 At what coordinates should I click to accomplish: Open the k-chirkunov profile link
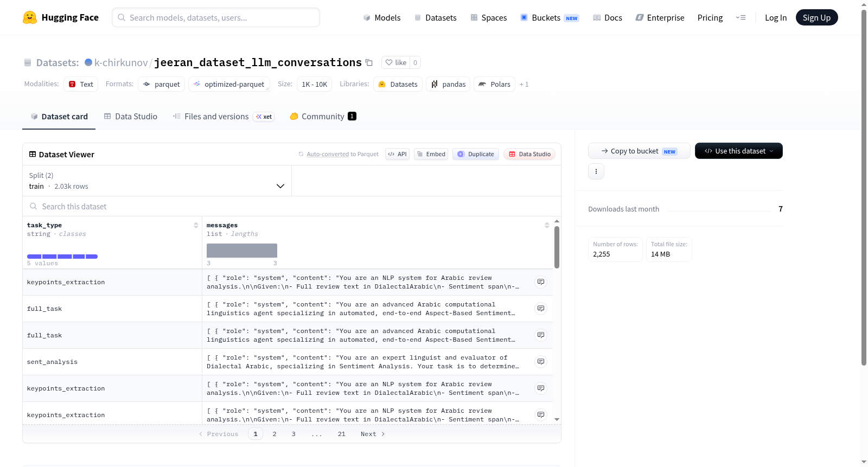tap(121, 62)
